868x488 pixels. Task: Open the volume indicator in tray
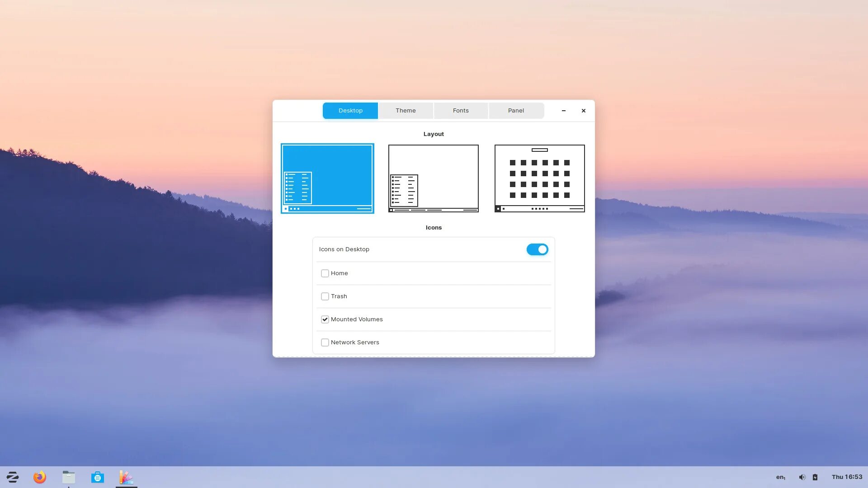pos(802,477)
